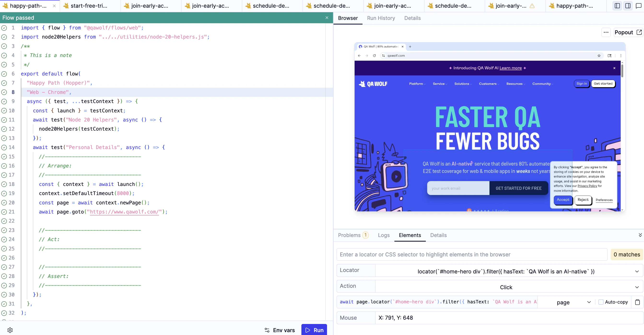Expand the Action row chevron
Screen dimensions: 644x335
pyautogui.click(x=638, y=287)
